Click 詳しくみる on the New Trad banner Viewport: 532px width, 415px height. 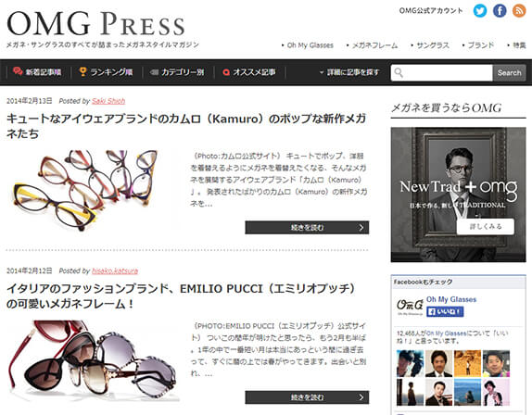[485, 226]
